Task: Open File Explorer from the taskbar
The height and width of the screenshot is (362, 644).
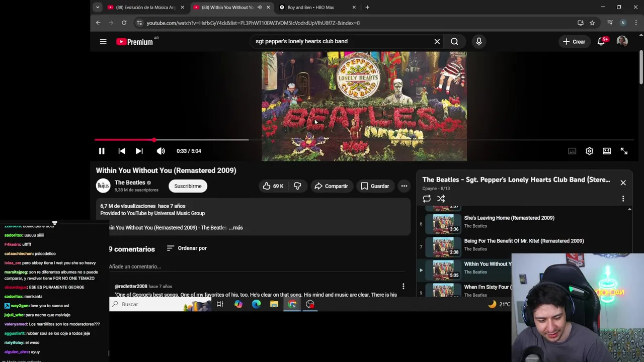Action: [274, 304]
